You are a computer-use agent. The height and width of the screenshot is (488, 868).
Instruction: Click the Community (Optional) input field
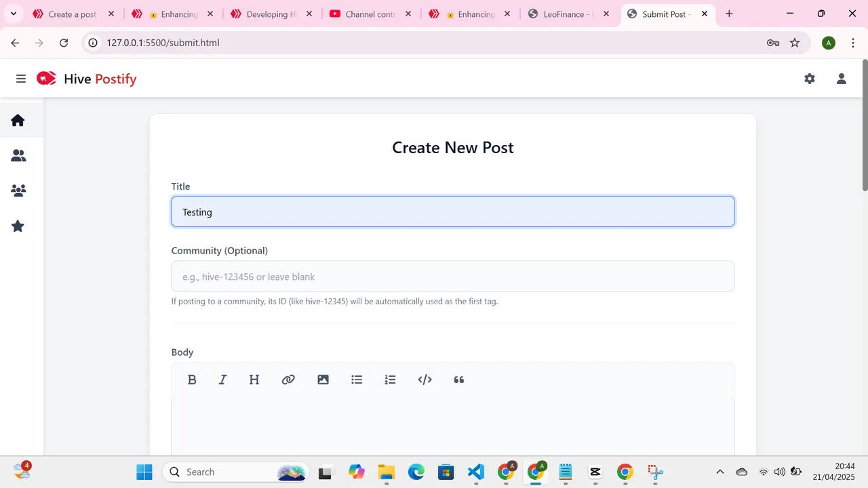pyautogui.click(x=453, y=277)
